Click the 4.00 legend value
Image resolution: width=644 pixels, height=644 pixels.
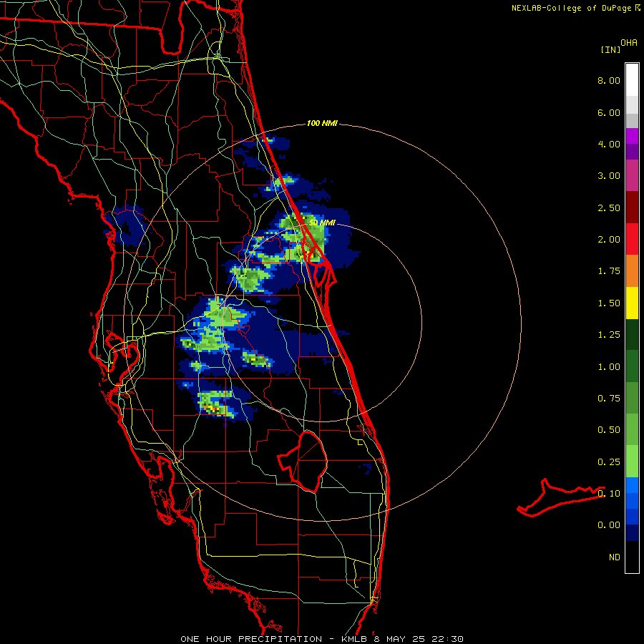point(609,144)
